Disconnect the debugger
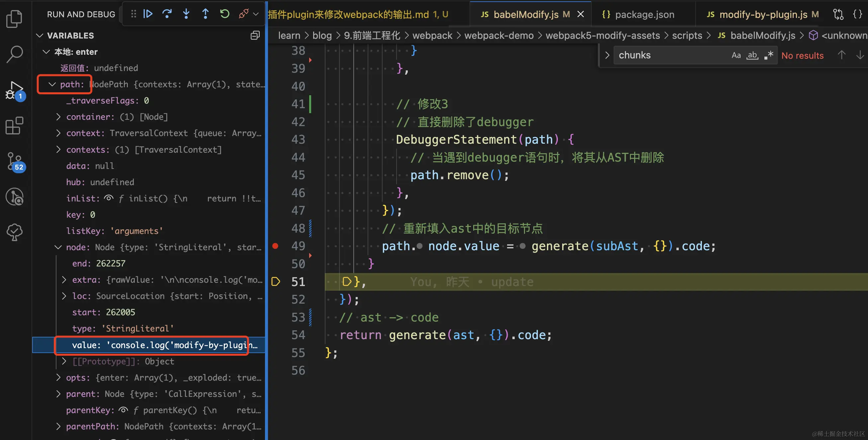868x440 pixels. point(243,14)
